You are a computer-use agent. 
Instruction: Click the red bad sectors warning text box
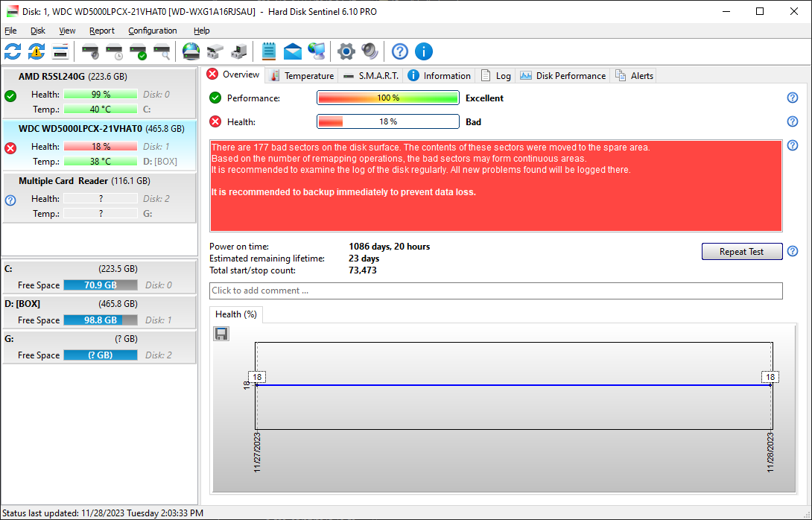point(495,186)
